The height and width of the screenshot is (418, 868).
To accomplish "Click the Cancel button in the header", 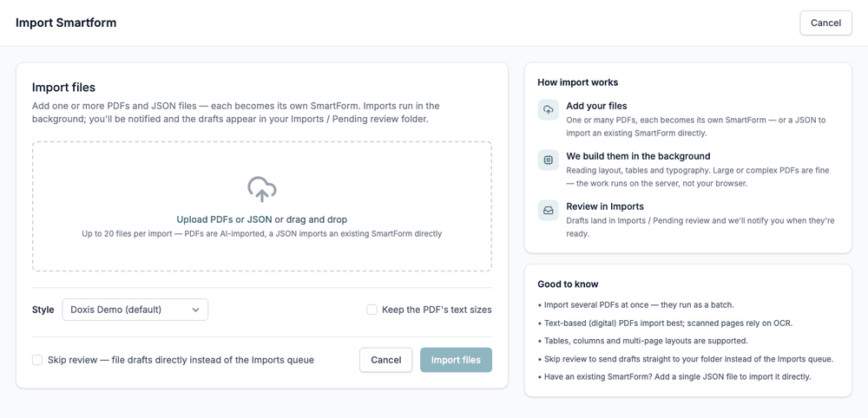I will click(x=826, y=23).
